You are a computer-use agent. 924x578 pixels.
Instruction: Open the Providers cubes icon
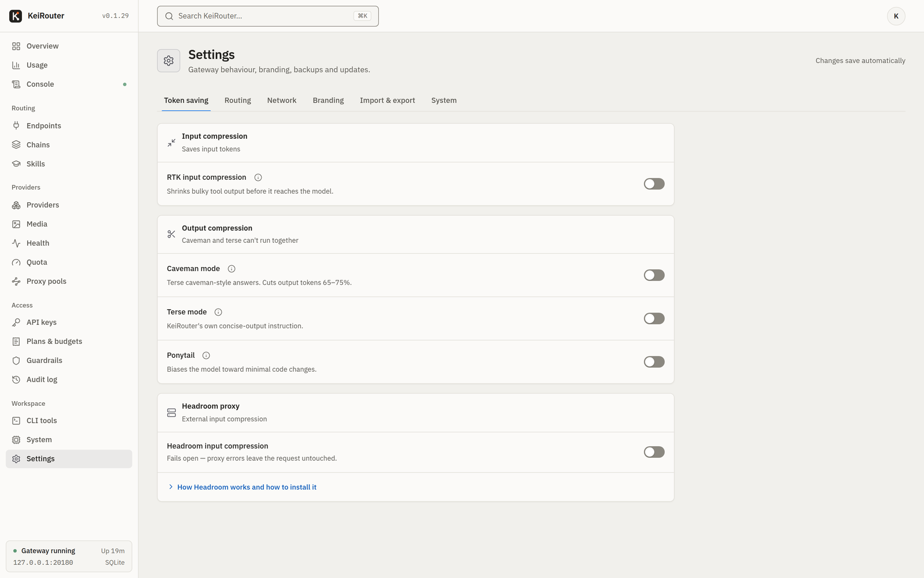16,205
